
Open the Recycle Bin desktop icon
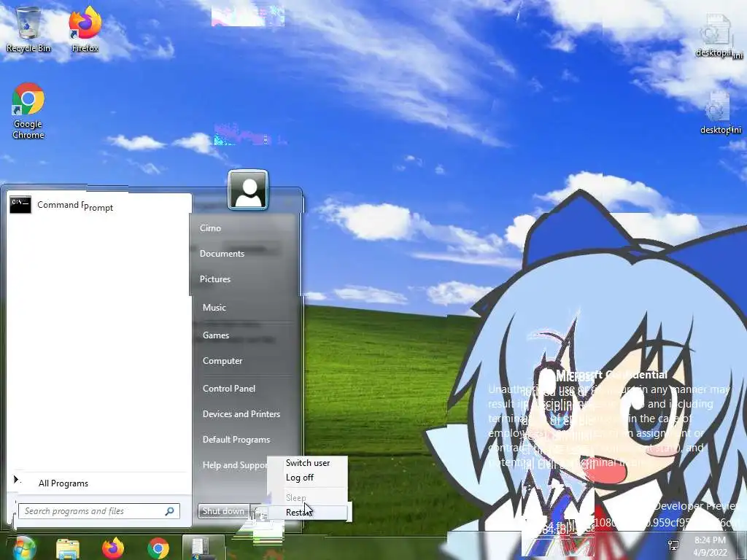coord(28,28)
